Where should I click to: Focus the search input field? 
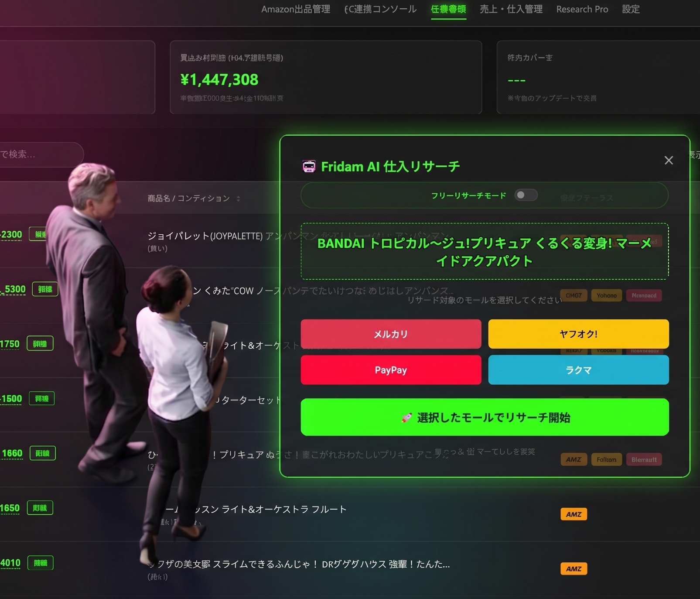[41, 154]
